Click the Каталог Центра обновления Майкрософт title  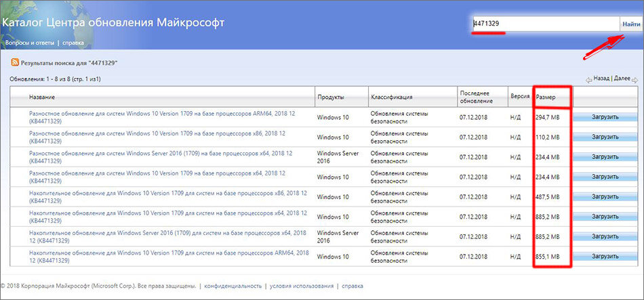point(113,22)
